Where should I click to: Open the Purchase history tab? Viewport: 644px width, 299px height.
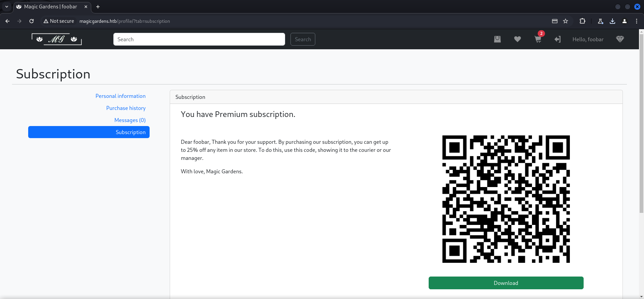pyautogui.click(x=126, y=108)
